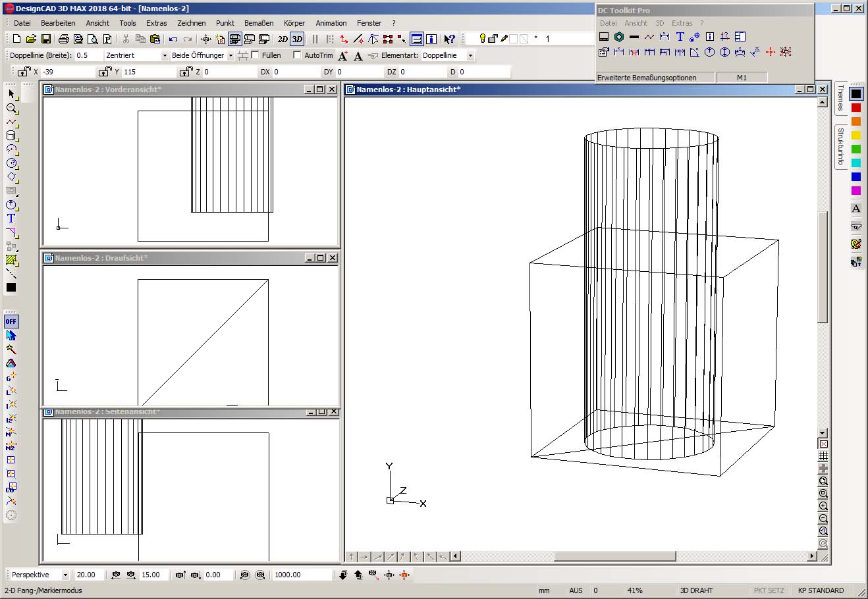Click the context help arrow-question icon

449,39
